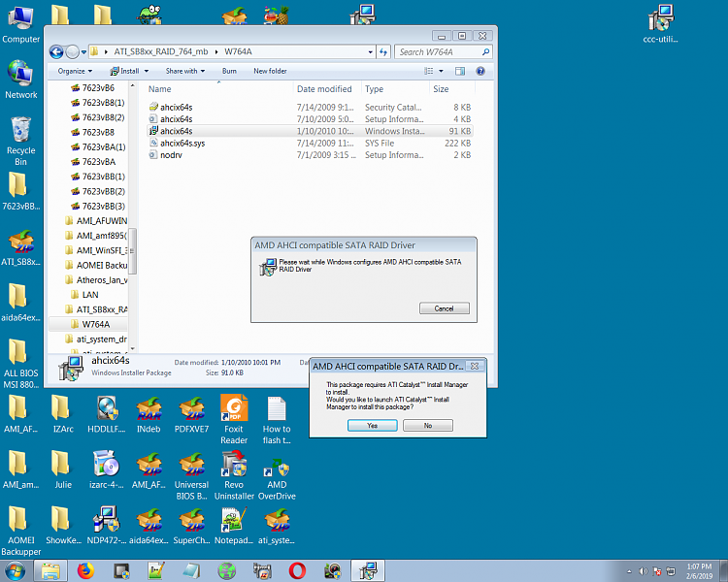Toggle the preview pane button

point(460,71)
